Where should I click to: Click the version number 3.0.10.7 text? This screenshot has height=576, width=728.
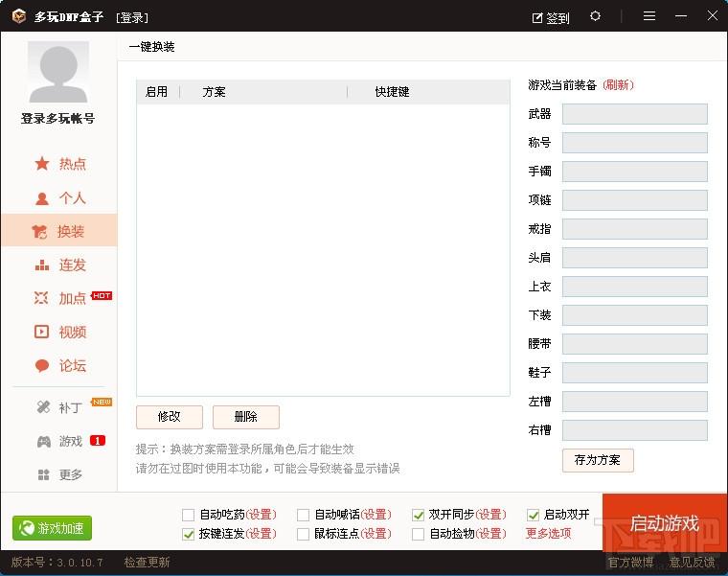point(80,563)
